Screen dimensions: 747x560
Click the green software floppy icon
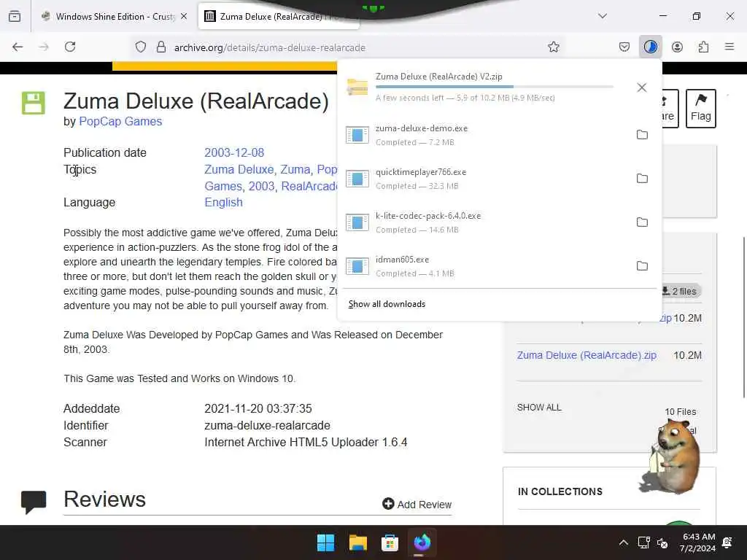click(34, 103)
